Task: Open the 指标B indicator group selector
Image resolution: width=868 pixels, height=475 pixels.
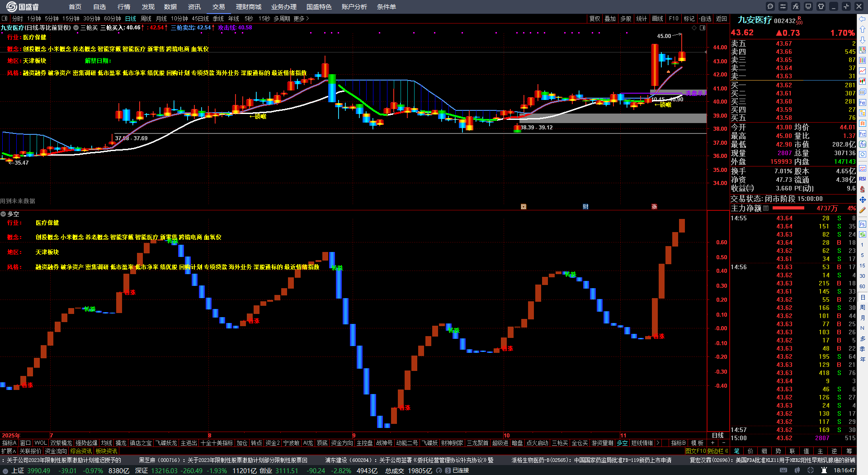Action: tap(678, 443)
